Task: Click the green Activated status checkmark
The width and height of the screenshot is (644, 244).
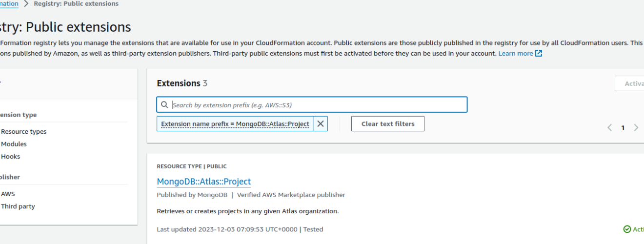Action: 627,229
